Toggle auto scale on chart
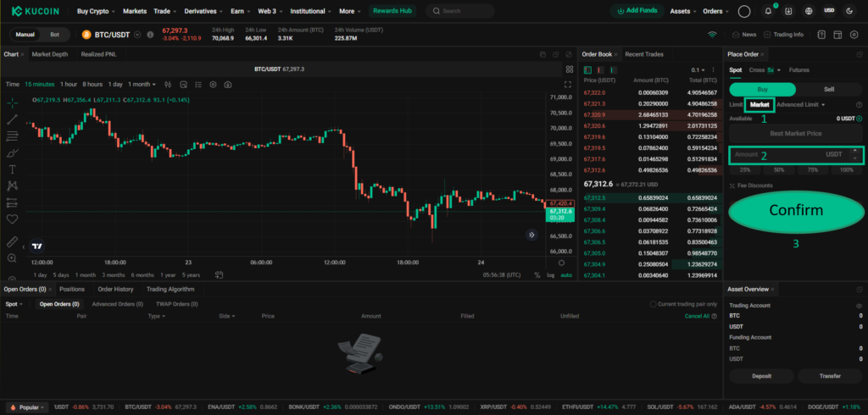 566,275
